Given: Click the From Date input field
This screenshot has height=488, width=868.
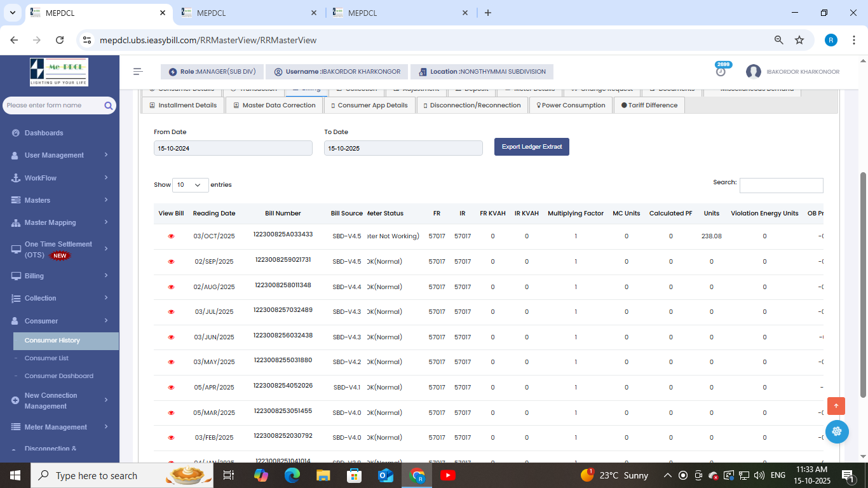Looking at the screenshot, I should (233, 148).
